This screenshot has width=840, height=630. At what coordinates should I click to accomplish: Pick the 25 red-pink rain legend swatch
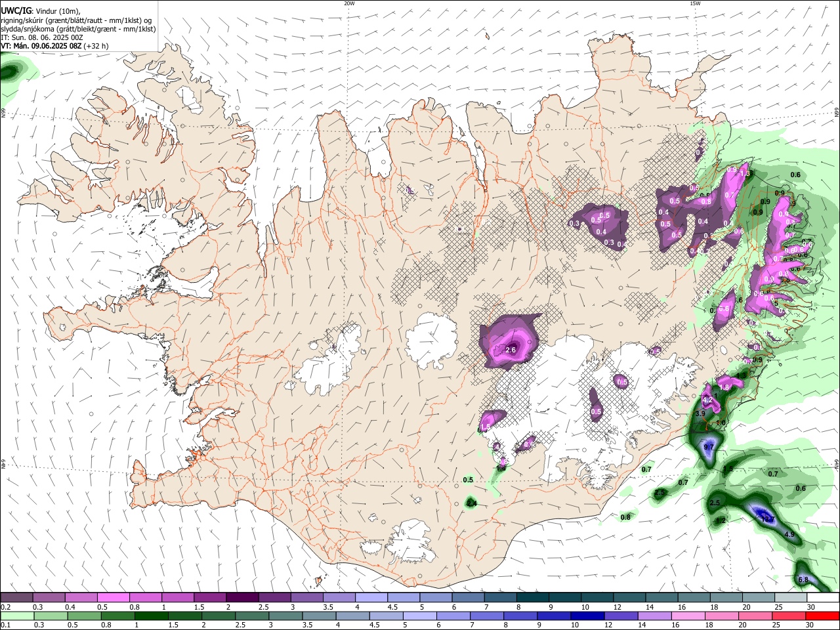[x=788, y=616]
